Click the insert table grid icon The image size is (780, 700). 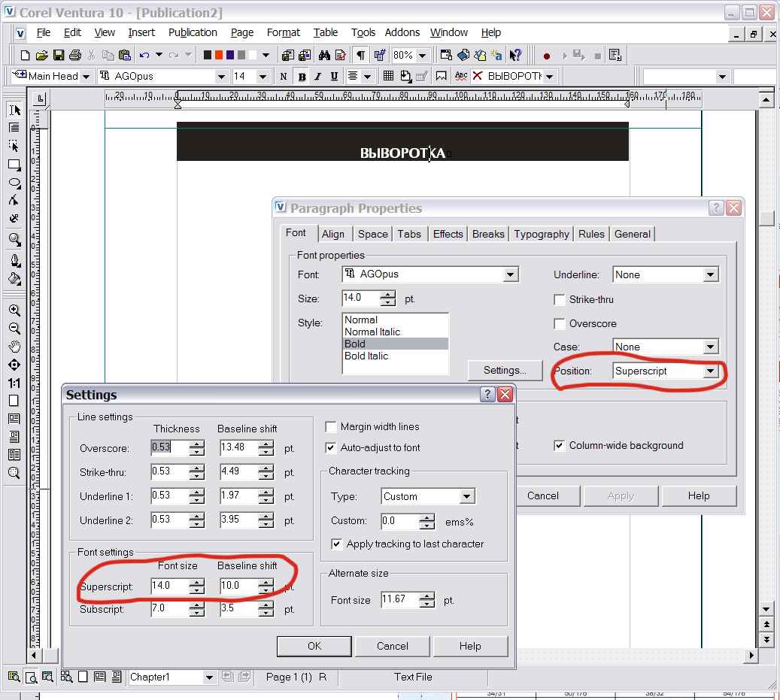tap(389, 76)
